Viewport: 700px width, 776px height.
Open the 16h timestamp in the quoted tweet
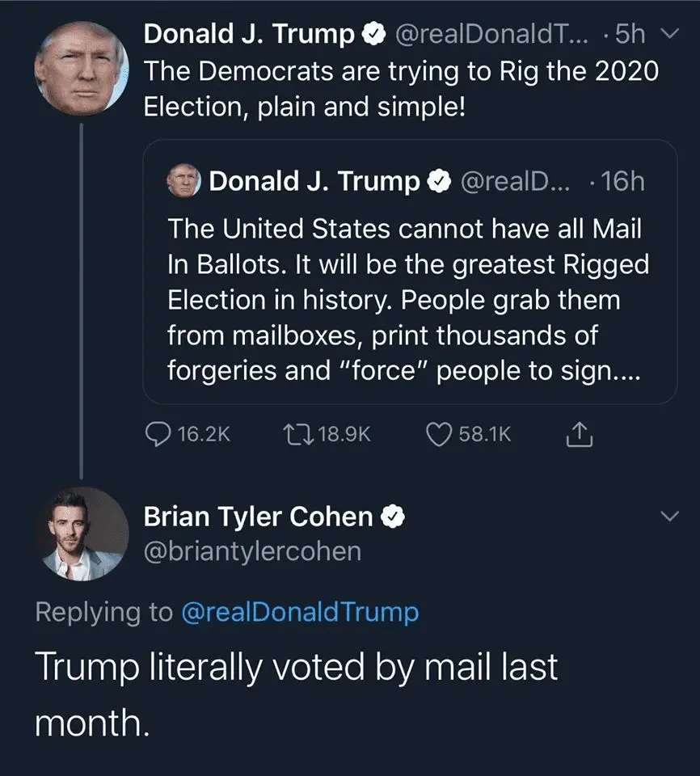(621, 182)
